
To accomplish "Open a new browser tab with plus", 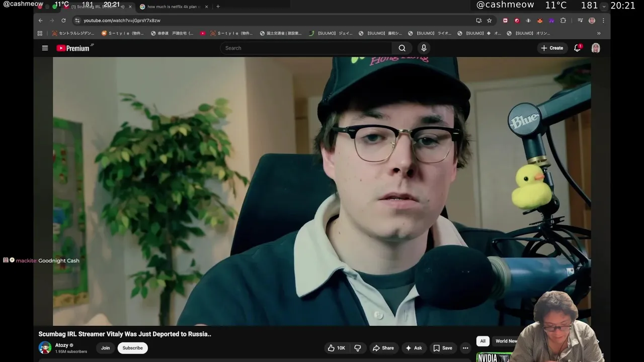I will pyautogui.click(x=218, y=7).
